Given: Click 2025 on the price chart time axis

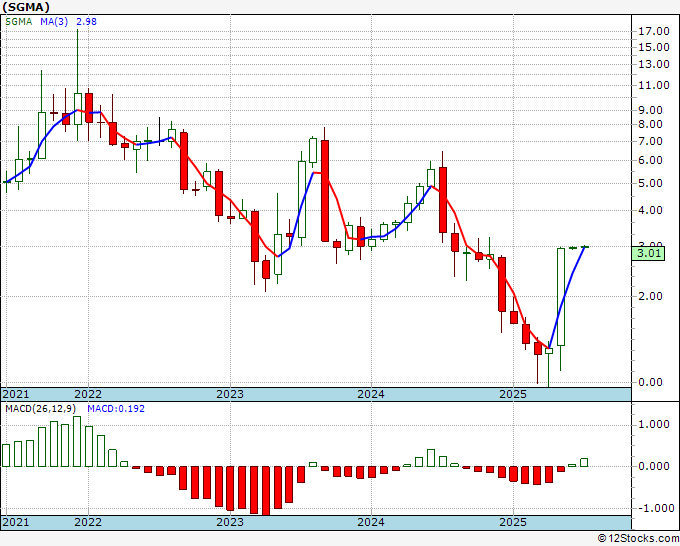Looking at the screenshot, I should tap(513, 394).
